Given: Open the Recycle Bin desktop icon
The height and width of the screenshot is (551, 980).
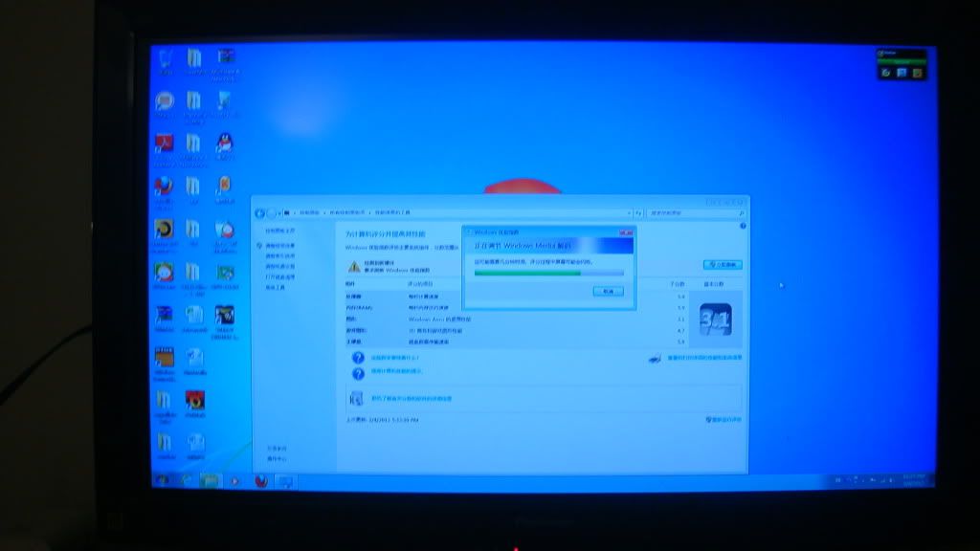Looking at the screenshot, I should 166,59.
